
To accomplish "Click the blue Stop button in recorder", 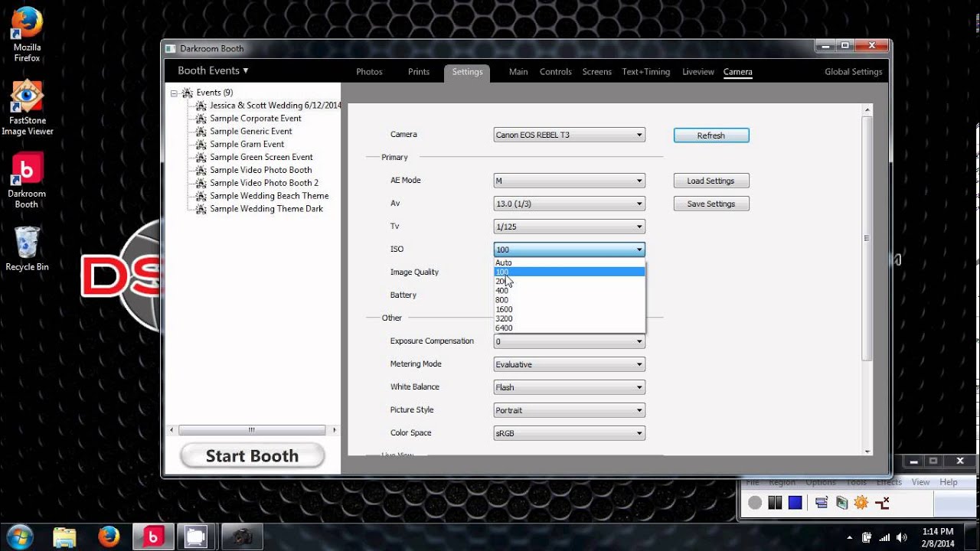I will tap(795, 503).
